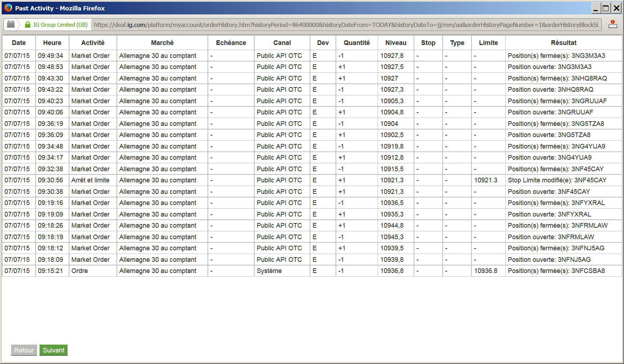Close the Past Activity window
The image size is (624, 364).
tap(616, 8)
